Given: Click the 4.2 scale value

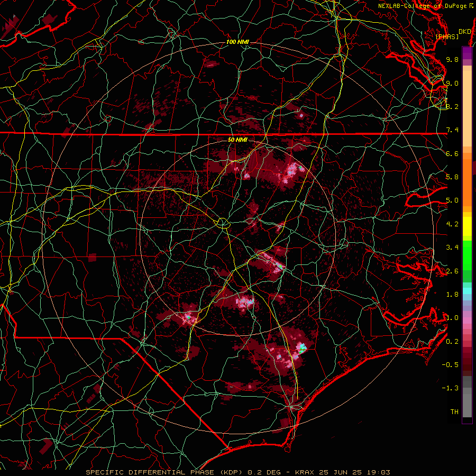Looking at the screenshot, I should point(452,224).
